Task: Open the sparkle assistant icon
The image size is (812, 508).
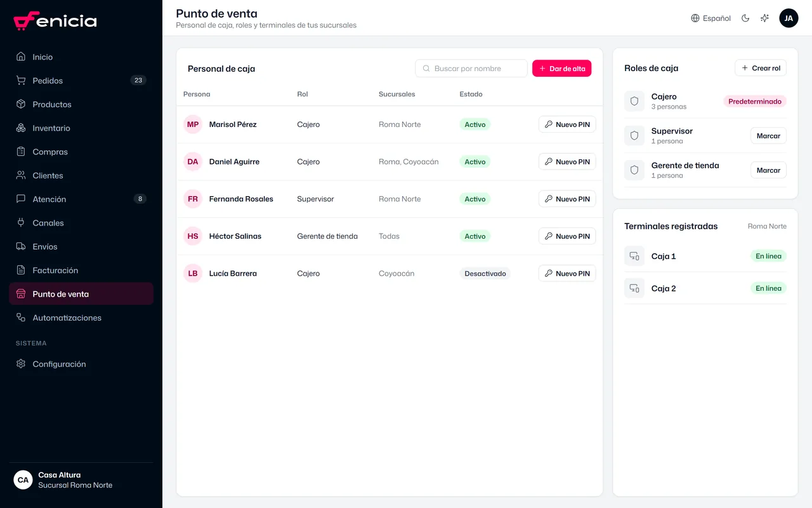Action: [764, 18]
